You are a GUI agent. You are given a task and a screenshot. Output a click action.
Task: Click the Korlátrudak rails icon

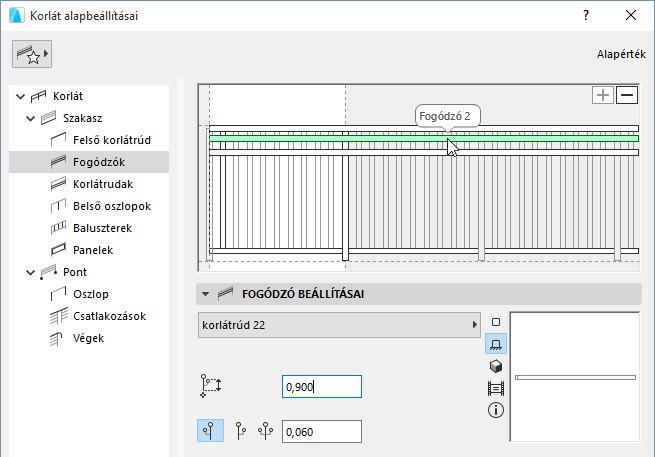click(58, 184)
